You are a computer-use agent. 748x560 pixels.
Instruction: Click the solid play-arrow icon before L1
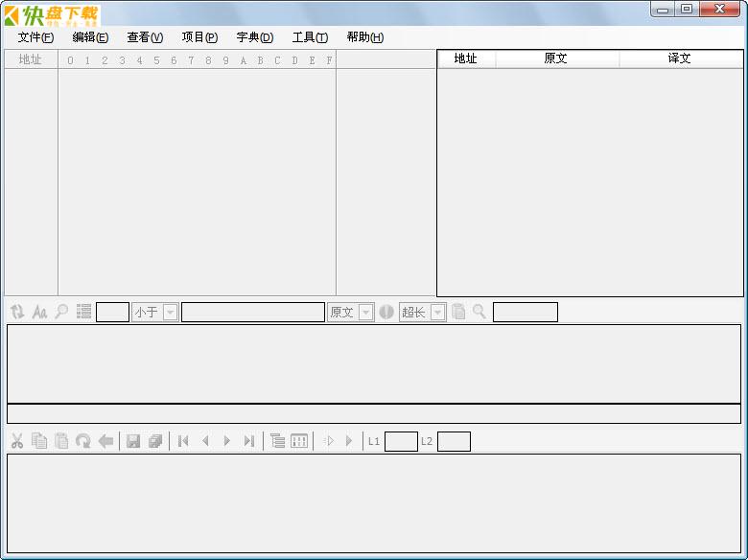pyautogui.click(x=349, y=441)
